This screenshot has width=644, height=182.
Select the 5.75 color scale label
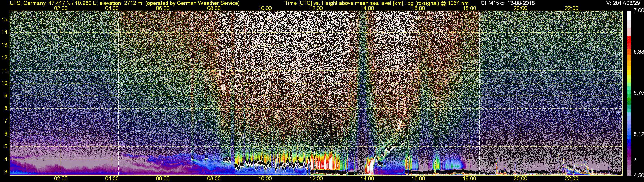point(638,93)
